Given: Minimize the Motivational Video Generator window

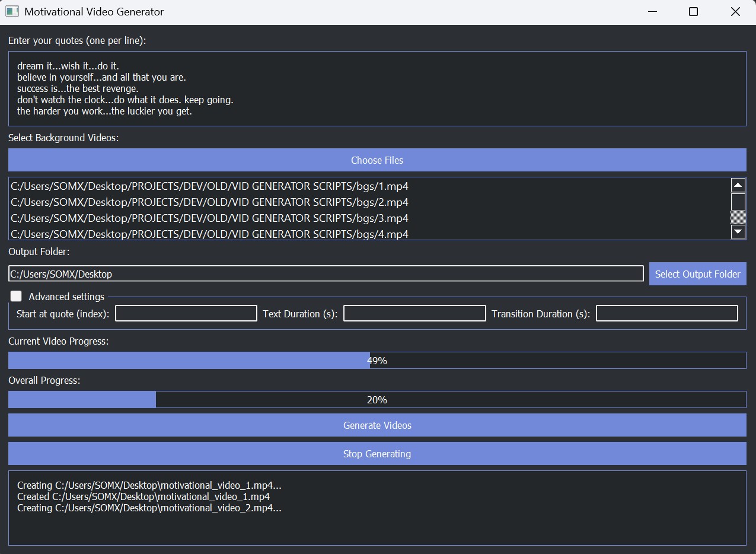Looking at the screenshot, I should [x=653, y=12].
